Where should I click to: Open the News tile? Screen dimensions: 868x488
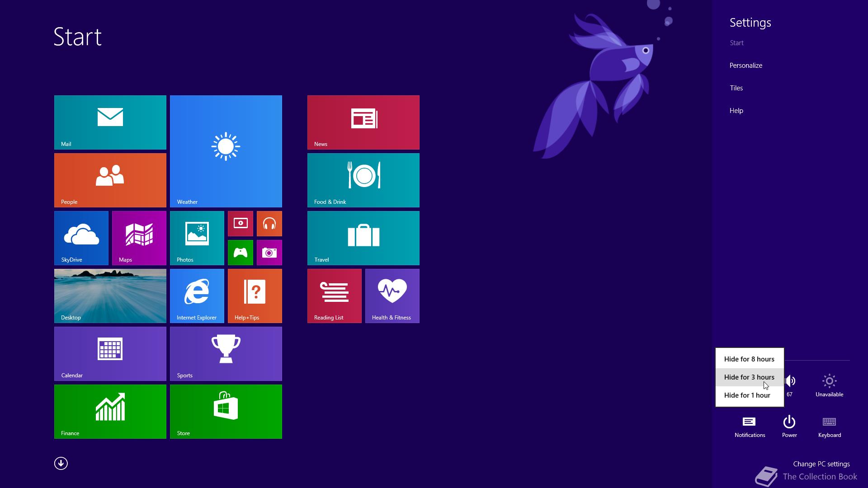click(x=363, y=122)
